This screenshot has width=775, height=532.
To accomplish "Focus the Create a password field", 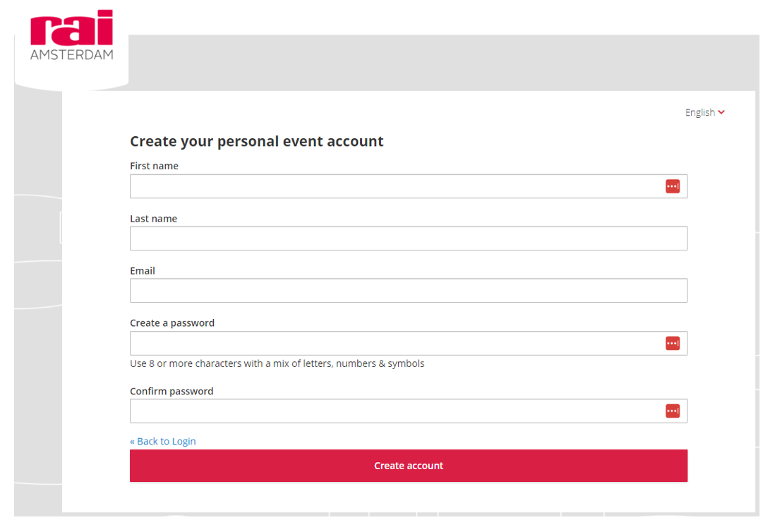I will pos(408,343).
